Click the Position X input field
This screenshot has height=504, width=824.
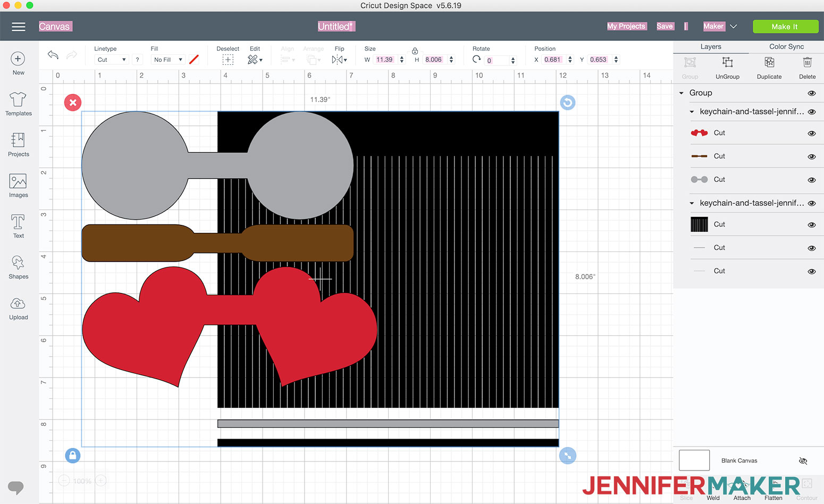click(x=553, y=60)
